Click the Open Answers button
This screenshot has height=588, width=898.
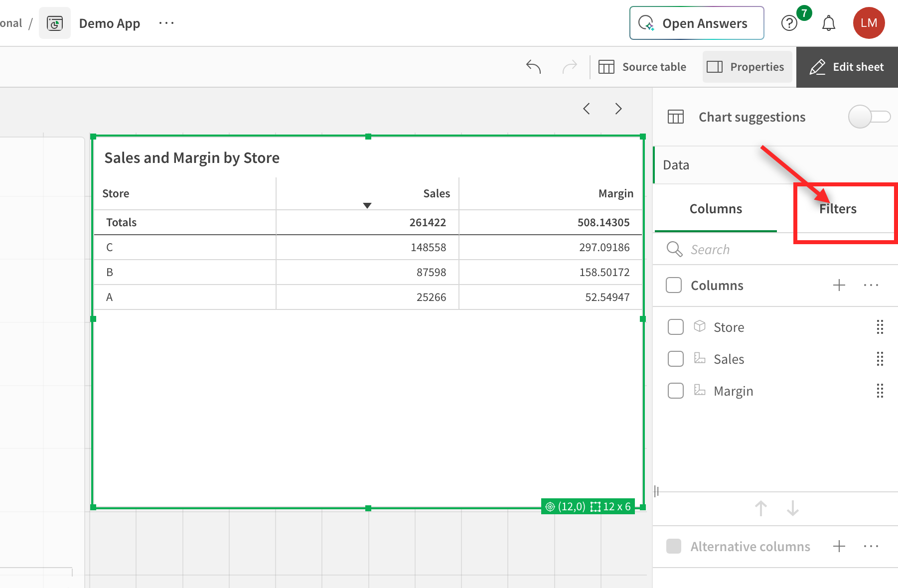[697, 23]
